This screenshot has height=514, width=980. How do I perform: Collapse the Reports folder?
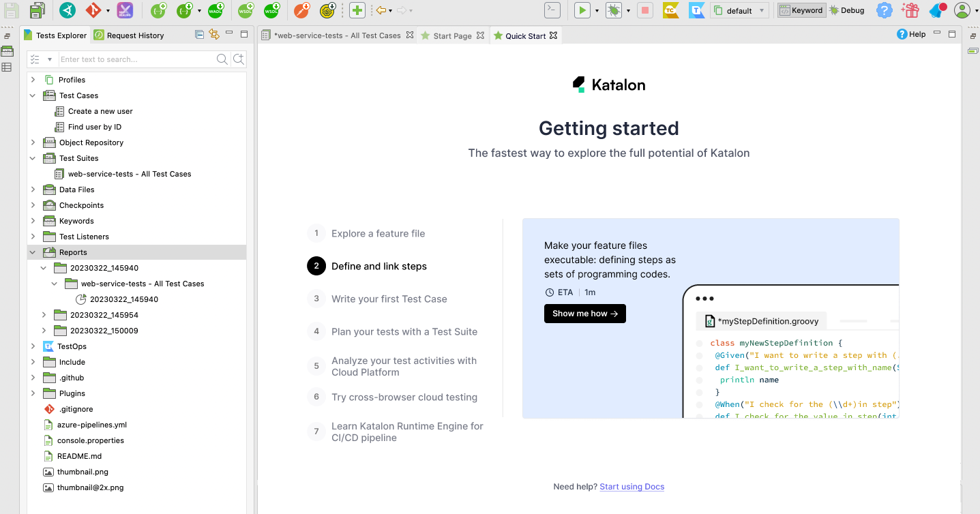tap(33, 252)
